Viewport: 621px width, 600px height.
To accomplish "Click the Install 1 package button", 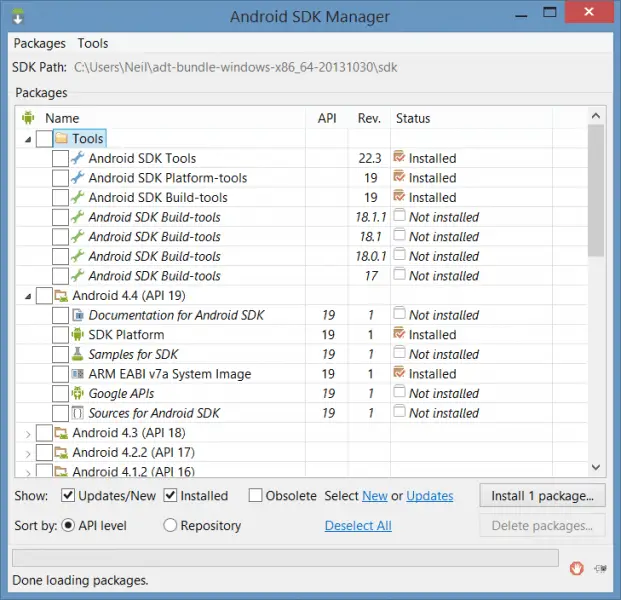I will click(542, 496).
